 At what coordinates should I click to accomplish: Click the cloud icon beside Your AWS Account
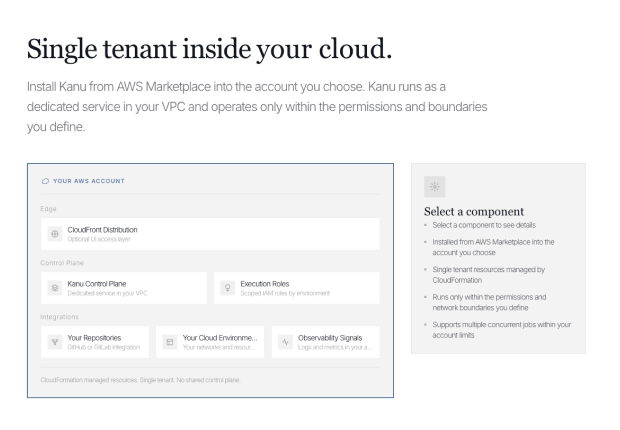pos(45,181)
